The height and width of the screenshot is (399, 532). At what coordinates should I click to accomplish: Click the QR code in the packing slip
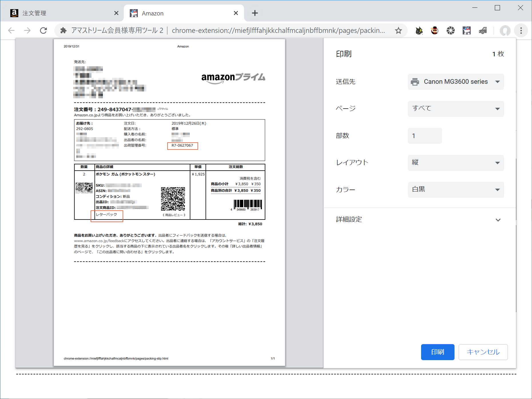tap(173, 199)
